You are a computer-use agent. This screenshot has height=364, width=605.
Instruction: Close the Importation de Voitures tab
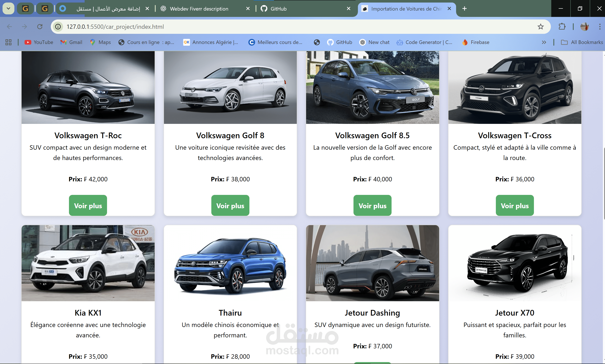(449, 9)
